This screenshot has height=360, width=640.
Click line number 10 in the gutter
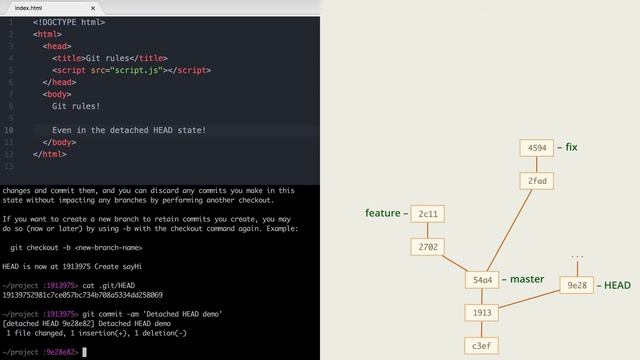point(9,130)
